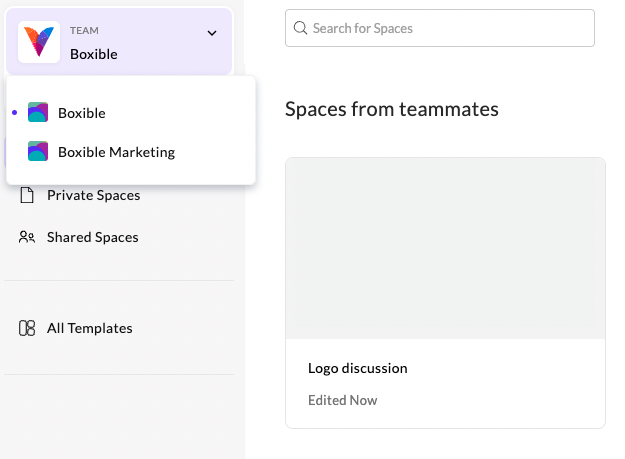Click the Boxible team logo in the header
The height and width of the screenshot is (459, 625).
(39, 42)
